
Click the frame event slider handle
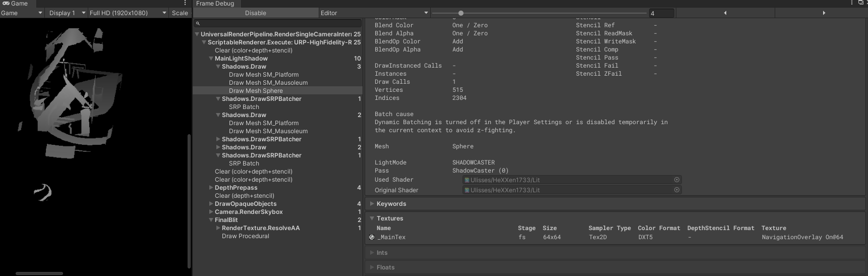click(x=461, y=13)
